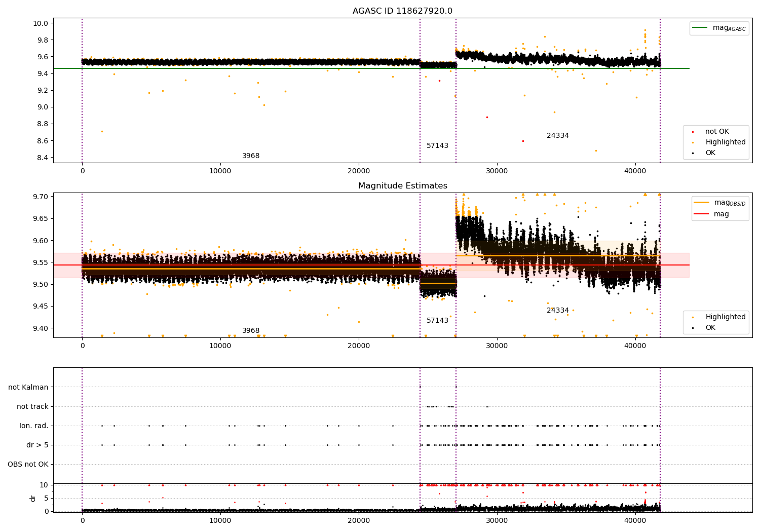Screen dimensions: 760x532
Task: Click the 'not track' y-axis label
Action: point(32,407)
